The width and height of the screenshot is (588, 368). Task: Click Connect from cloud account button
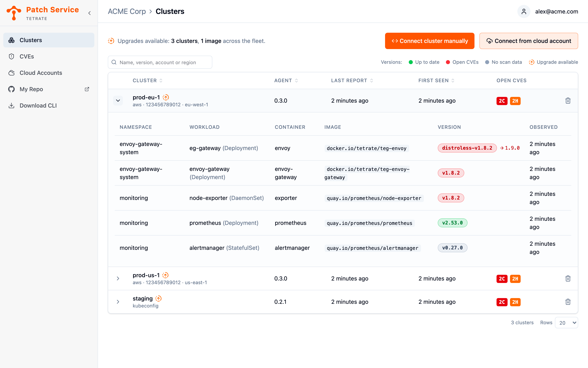(528, 41)
